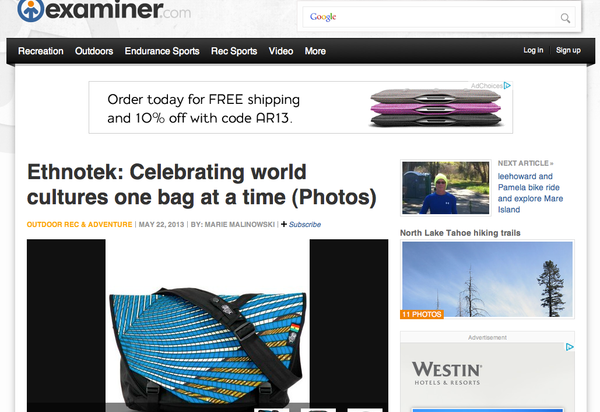
Task: Click the Sign up link
Action: coord(568,50)
